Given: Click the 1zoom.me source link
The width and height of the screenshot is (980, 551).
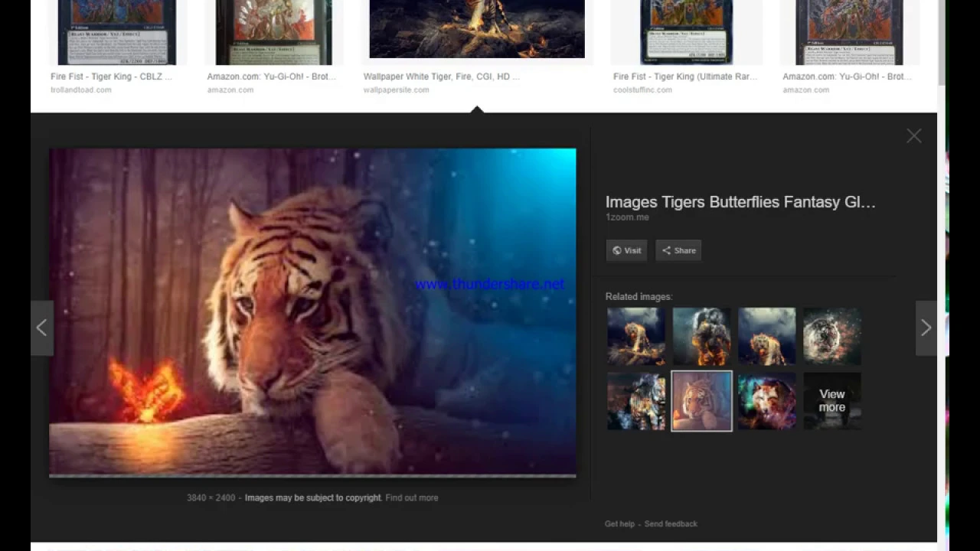Looking at the screenshot, I should pyautogui.click(x=627, y=217).
